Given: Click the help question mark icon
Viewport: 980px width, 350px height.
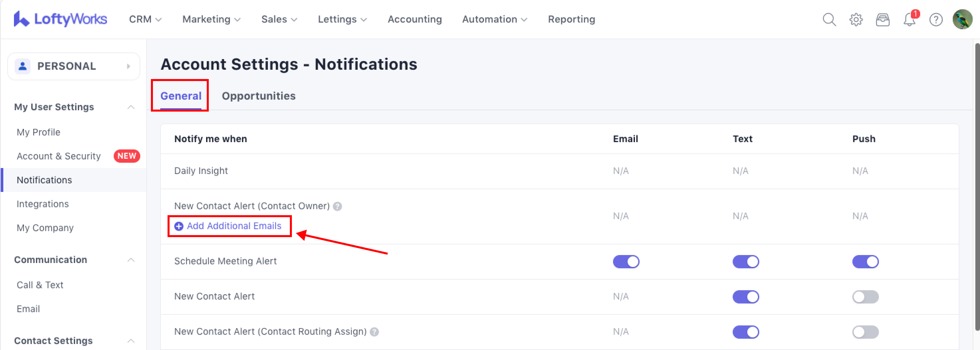Looking at the screenshot, I should (935, 19).
